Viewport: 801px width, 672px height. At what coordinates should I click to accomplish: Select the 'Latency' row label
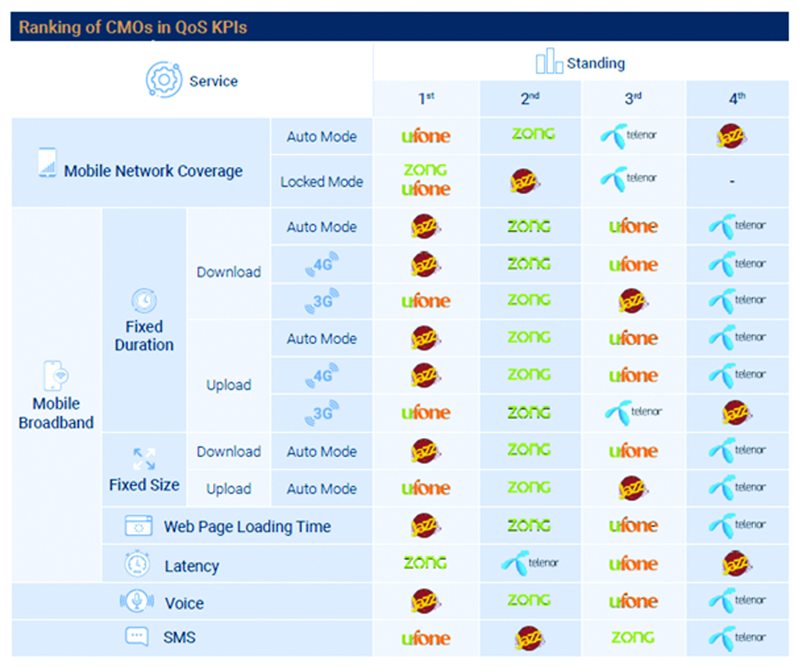pyautogui.click(x=192, y=566)
